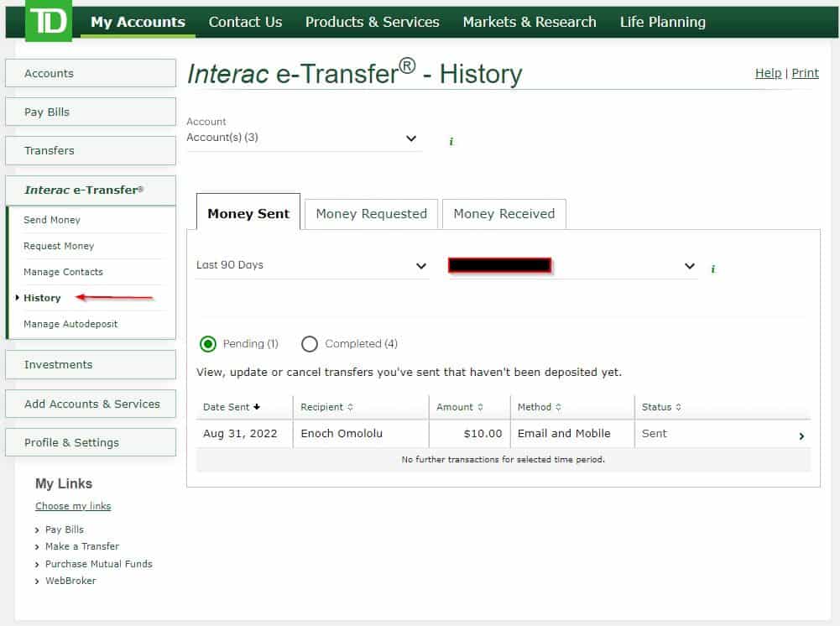
Task: Click the Method column header
Action: point(572,407)
